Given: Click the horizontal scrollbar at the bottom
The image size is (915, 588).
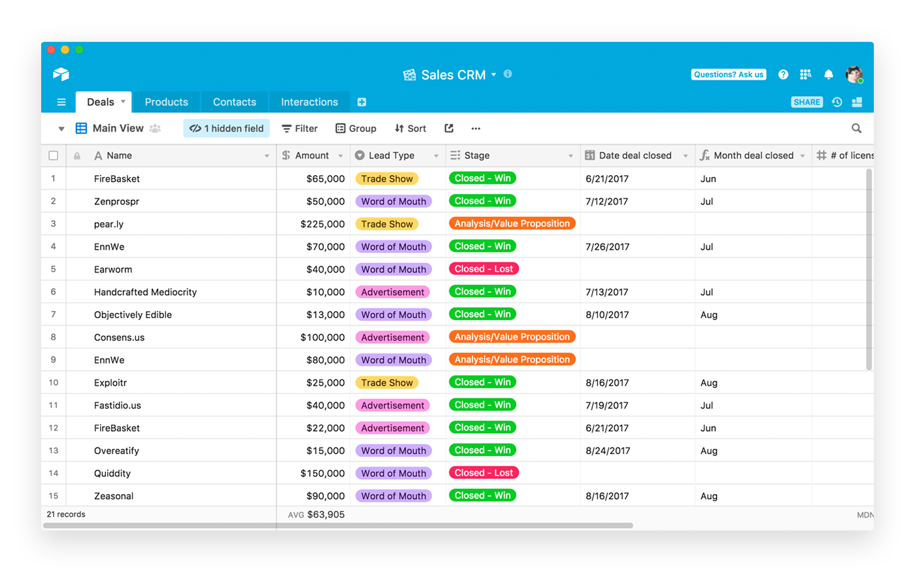Looking at the screenshot, I should pos(338,525).
